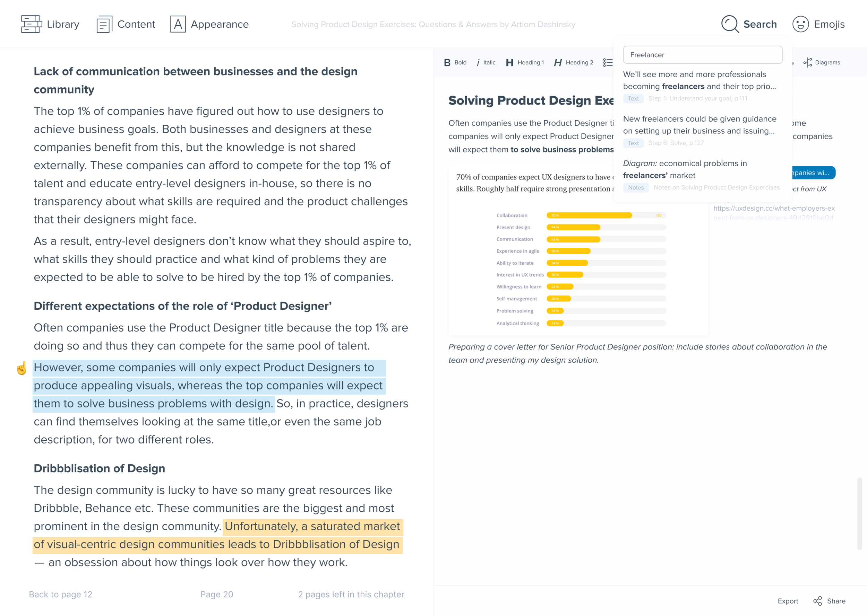The image size is (867, 616).
Task: Open first search result about freelancers
Action: 699,80
